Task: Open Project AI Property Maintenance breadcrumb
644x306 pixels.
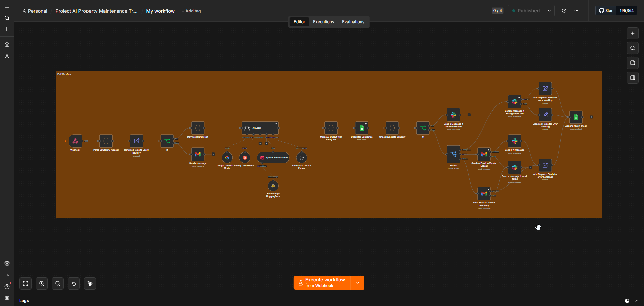Action: coord(96,11)
